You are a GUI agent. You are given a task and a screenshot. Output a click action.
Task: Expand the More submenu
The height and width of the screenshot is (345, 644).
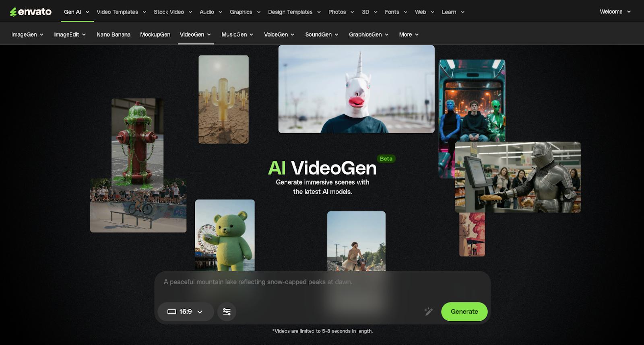(409, 35)
